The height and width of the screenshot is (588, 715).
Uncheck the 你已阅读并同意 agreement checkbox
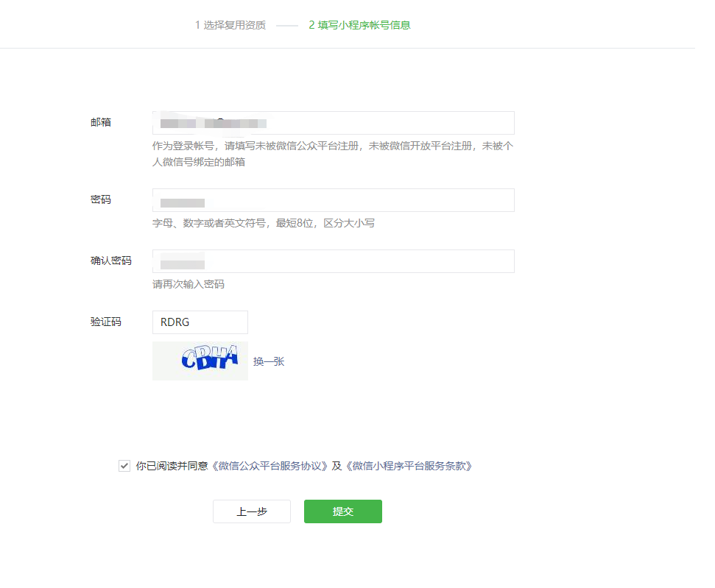[x=124, y=466]
